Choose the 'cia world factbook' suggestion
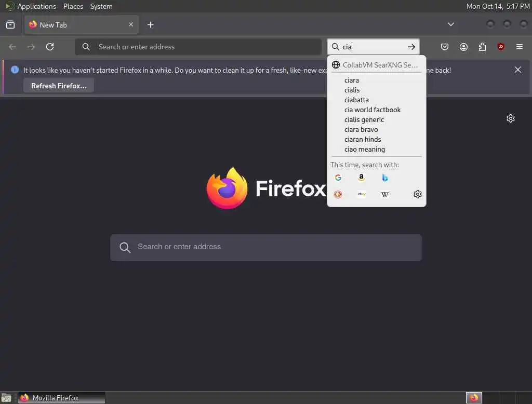 tap(377, 110)
